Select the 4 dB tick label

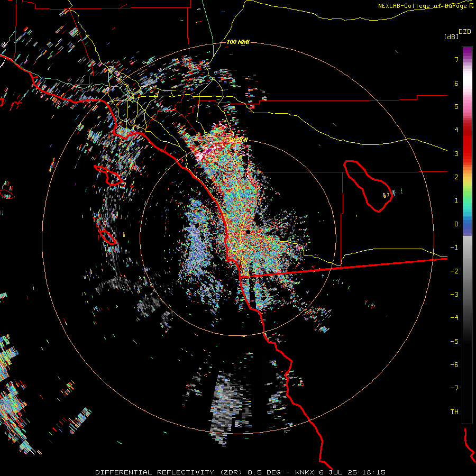[456, 130]
